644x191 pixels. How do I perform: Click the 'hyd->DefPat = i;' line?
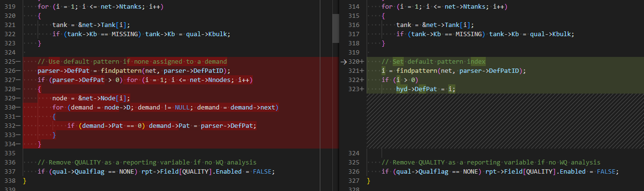pos(426,89)
